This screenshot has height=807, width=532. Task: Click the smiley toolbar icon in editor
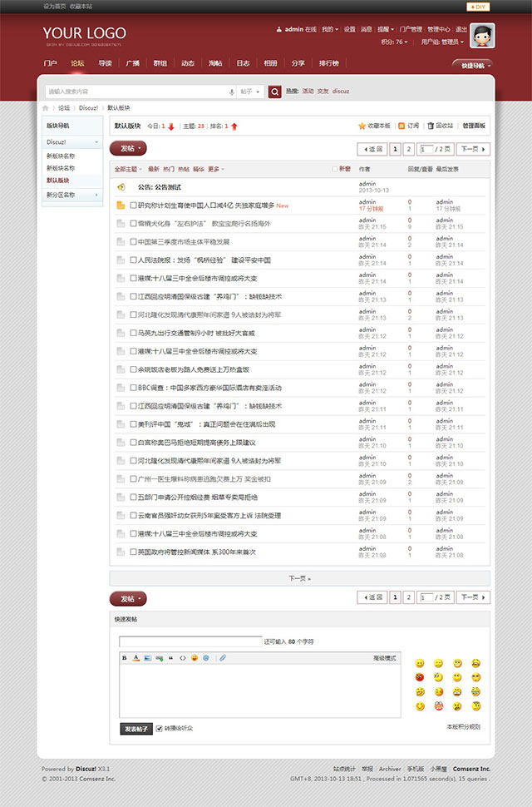click(195, 658)
